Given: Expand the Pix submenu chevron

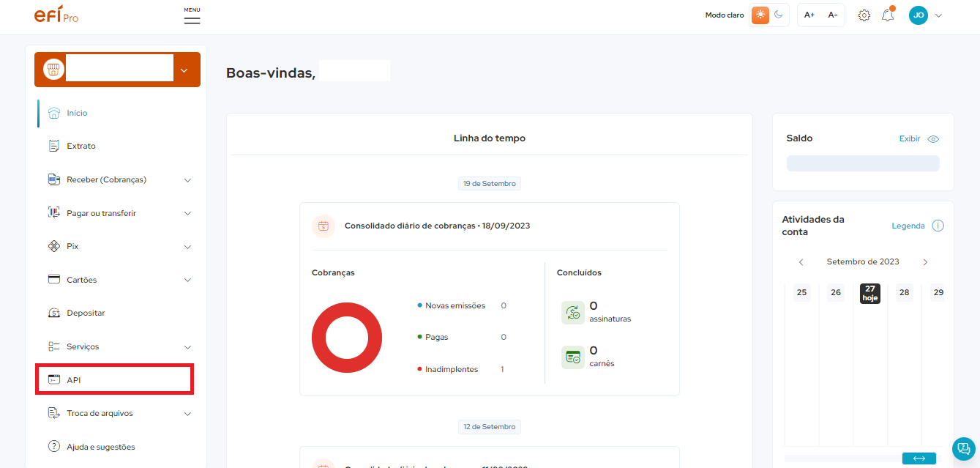Looking at the screenshot, I should pyautogui.click(x=187, y=247).
